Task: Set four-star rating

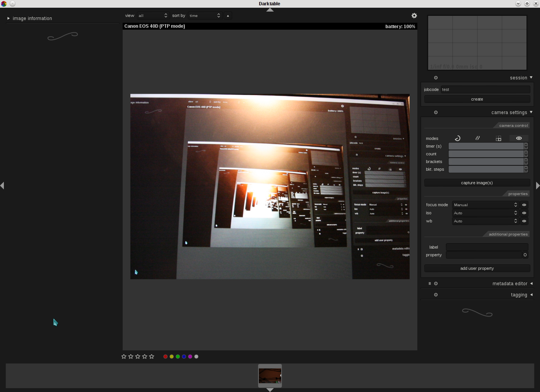Action: click(x=145, y=357)
